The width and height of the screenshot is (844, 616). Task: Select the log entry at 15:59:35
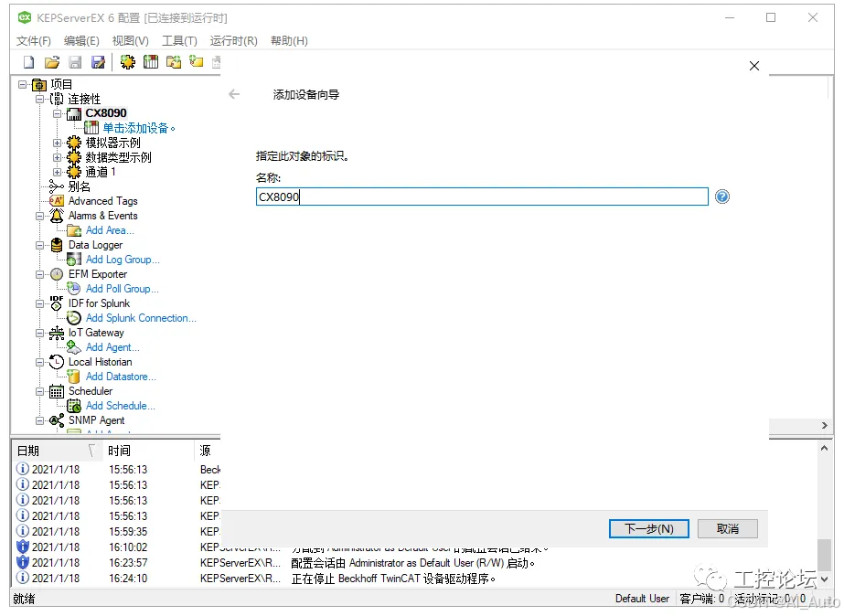[x=117, y=532]
